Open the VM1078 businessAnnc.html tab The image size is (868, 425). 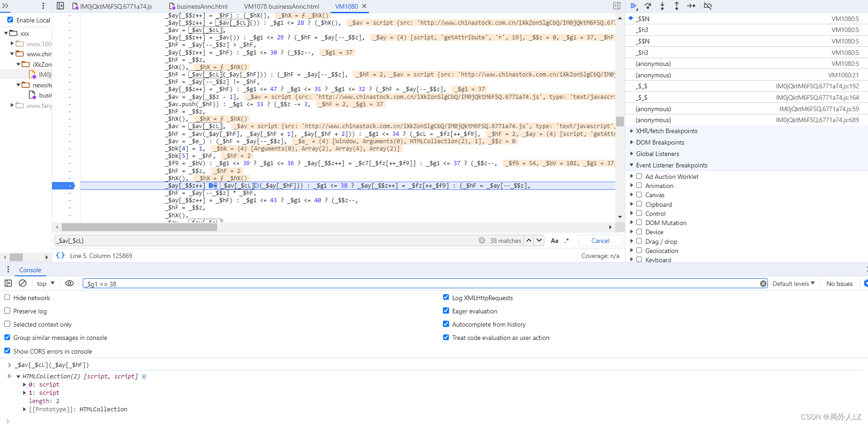click(282, 6)
